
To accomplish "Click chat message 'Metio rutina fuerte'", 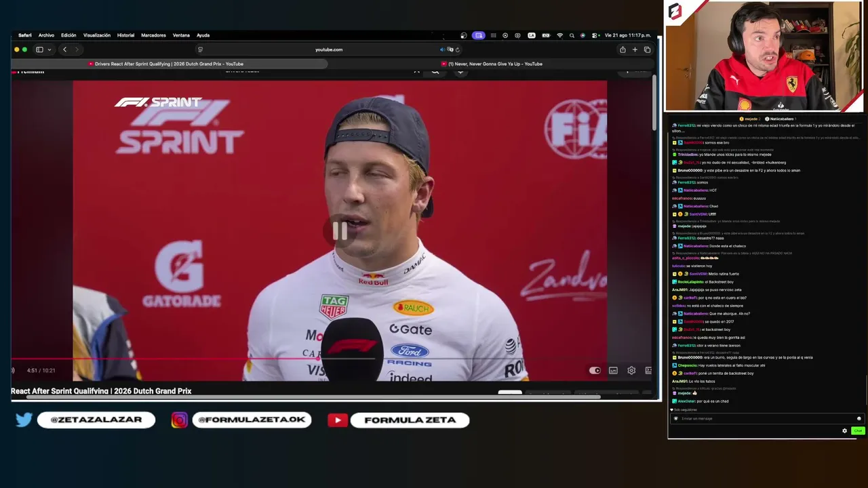I will pos(723,274).
